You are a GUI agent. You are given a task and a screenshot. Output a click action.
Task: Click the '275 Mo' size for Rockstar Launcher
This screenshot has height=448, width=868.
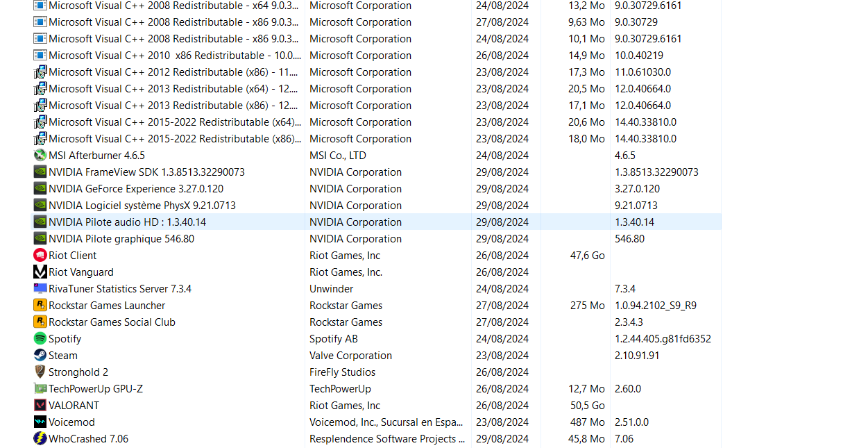click(587, 306)
